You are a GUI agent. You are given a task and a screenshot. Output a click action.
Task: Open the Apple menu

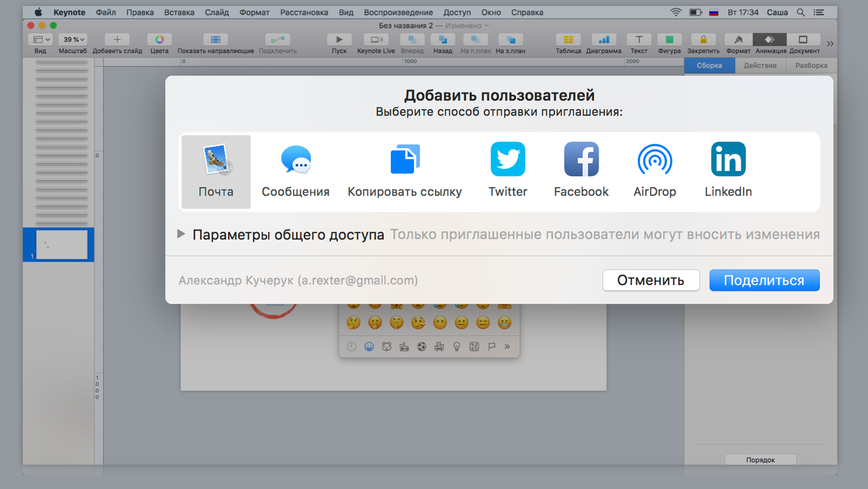point(38,12)
